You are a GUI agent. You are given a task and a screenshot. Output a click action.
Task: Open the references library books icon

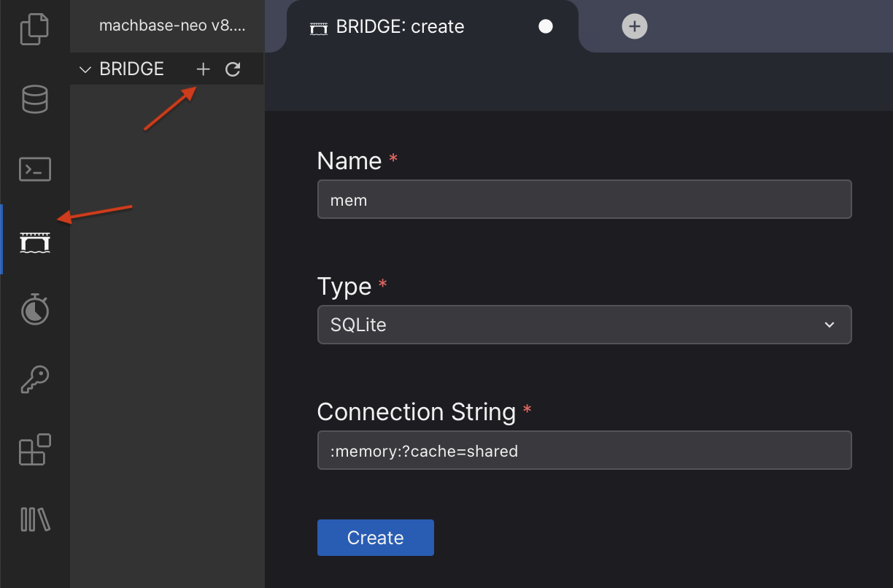pos(34,519)
